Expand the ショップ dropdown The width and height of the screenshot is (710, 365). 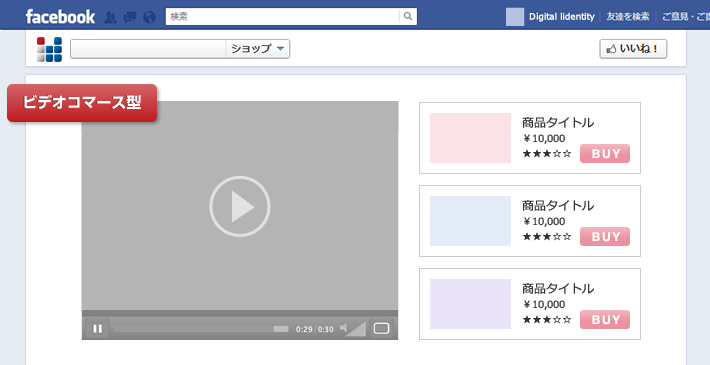258,49
